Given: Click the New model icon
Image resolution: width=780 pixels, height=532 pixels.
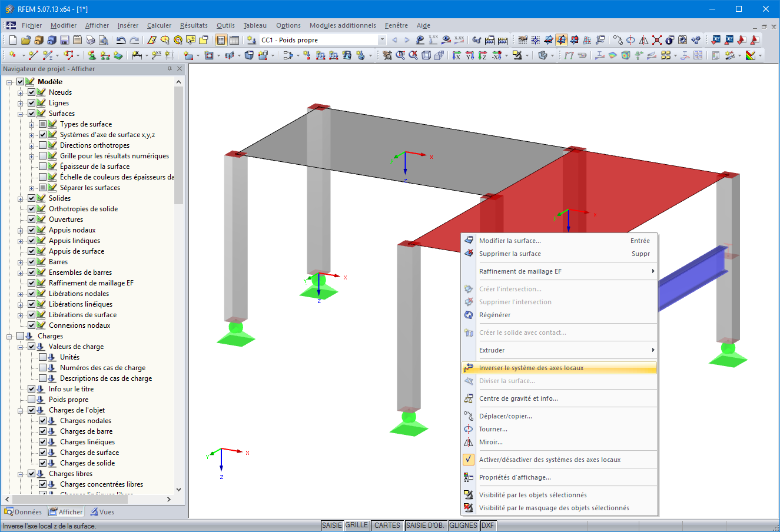Looking at the screenshot, I should [x=13, y=40].
